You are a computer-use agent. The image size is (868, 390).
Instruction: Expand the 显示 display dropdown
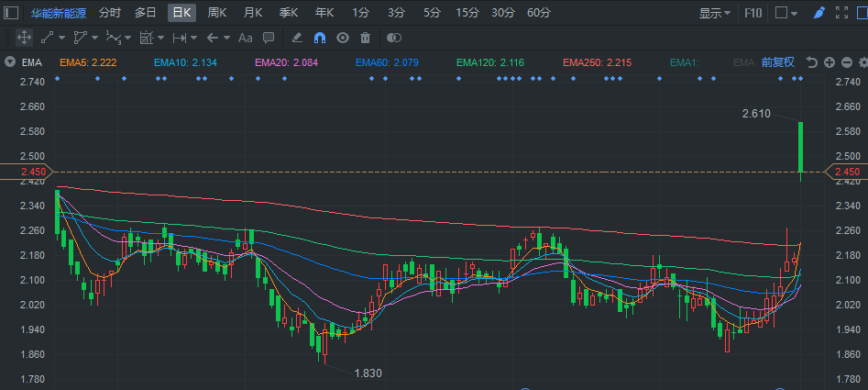click(x=715, y=13)
